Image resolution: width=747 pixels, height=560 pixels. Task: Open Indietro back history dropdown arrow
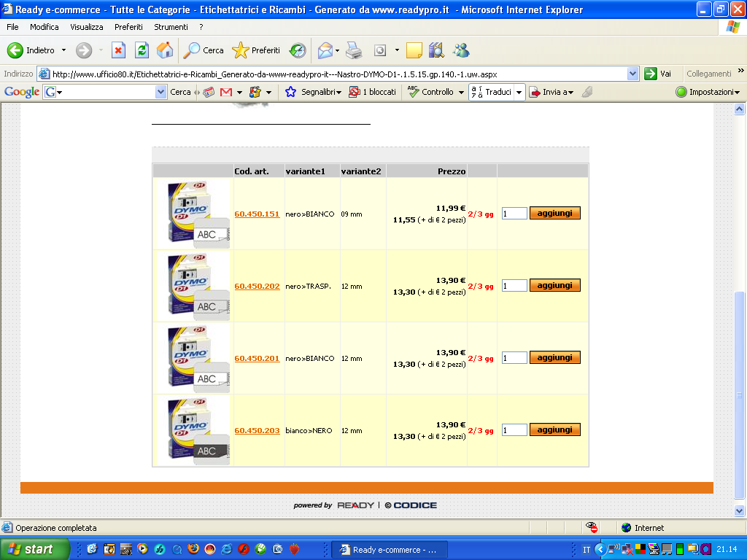64,50
